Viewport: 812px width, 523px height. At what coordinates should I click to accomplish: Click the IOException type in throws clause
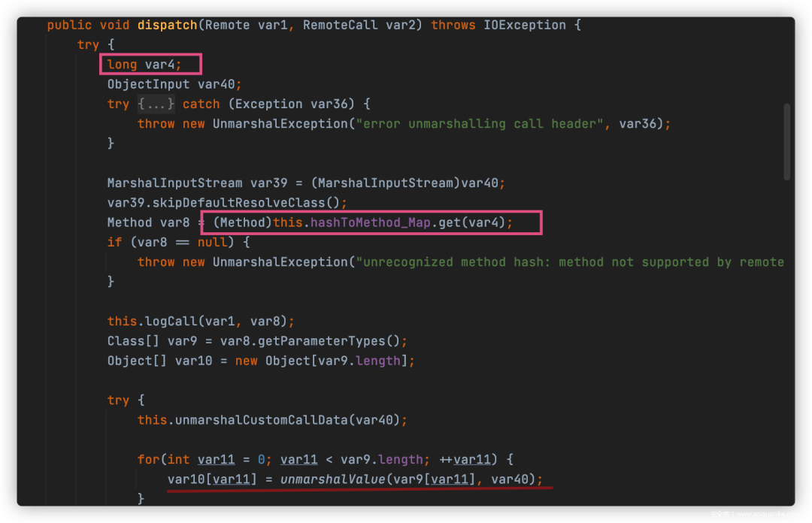point(523,25)
